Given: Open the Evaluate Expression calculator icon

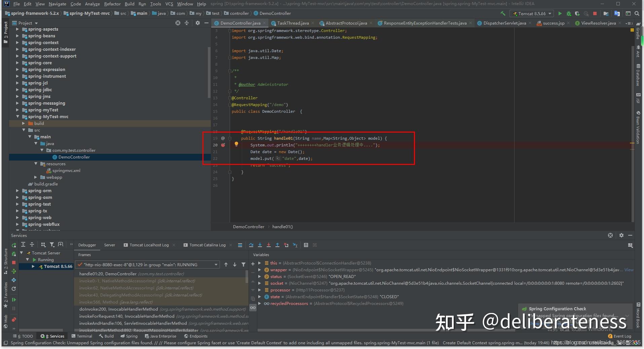Looking at the screenshot, I should pos(306,245).
